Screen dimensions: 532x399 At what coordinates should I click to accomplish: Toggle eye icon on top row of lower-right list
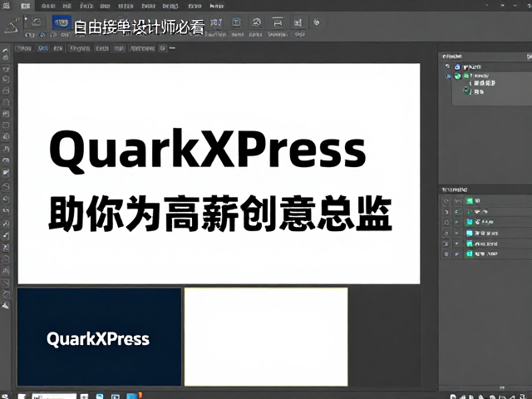(x=446, y=201)
